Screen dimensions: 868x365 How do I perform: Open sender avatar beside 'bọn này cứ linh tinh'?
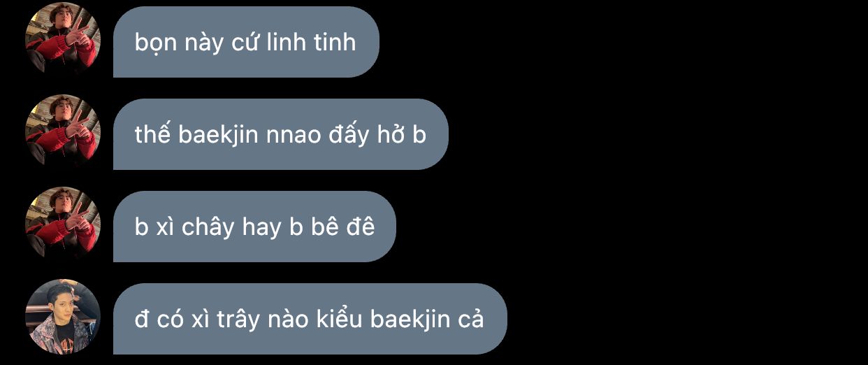tap(63, 39)
